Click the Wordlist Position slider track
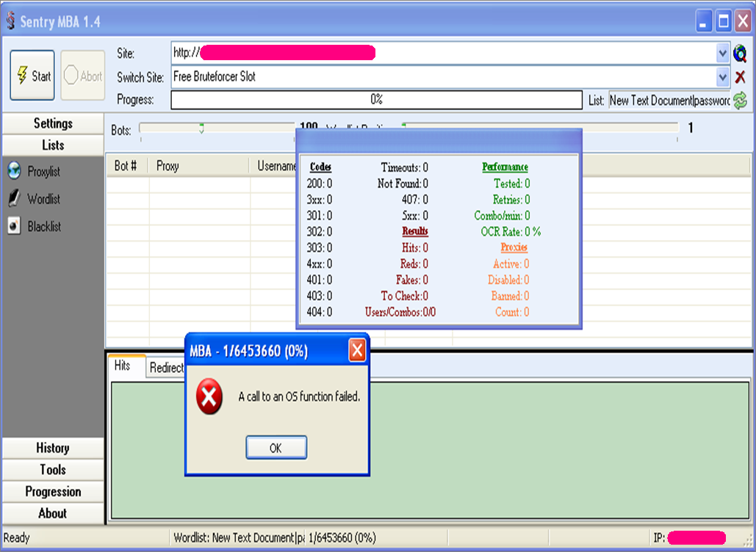756x552 pixels. point(540,128)
